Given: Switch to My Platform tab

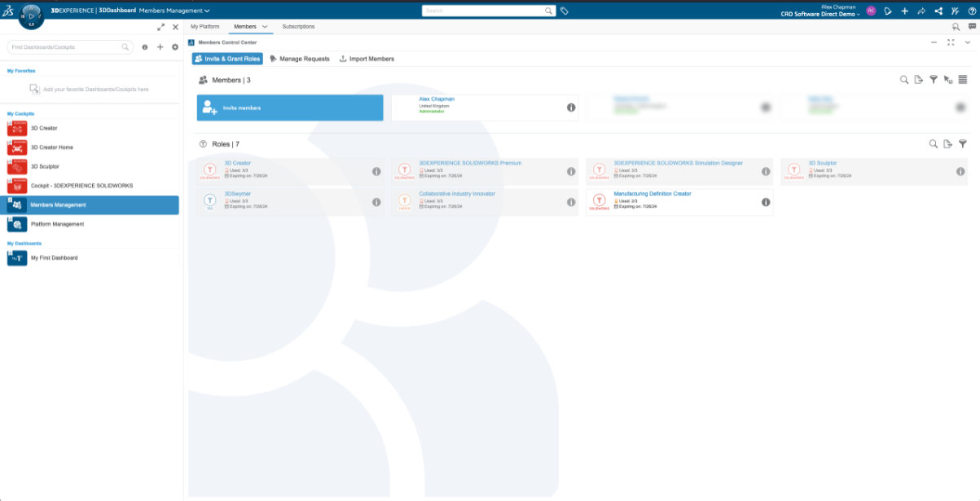Looking at the screenshot, I should (205, 27).
